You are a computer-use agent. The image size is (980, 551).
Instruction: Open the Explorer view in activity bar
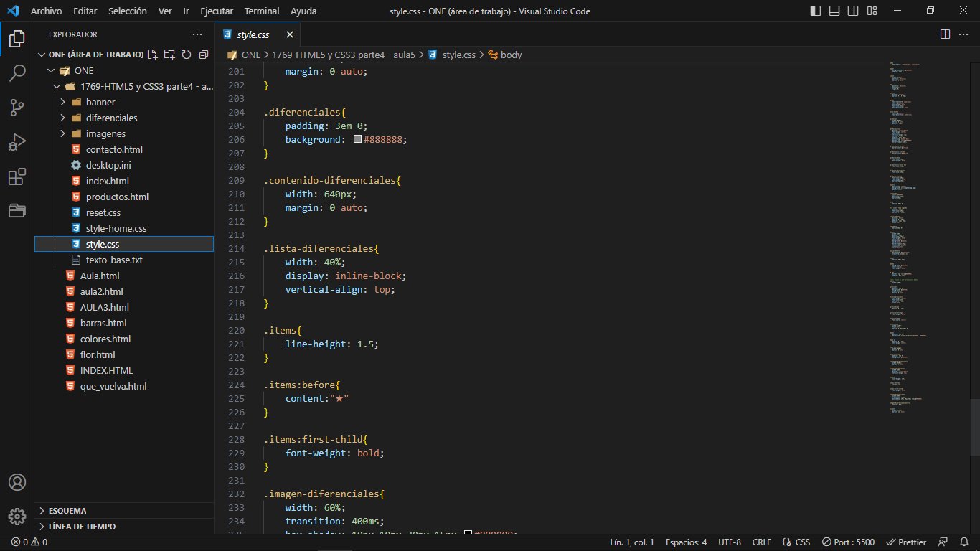(x=17, y=39)
